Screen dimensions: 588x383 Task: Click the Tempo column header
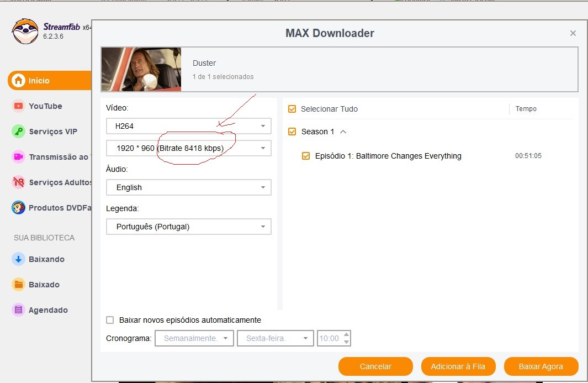(526, 108)
